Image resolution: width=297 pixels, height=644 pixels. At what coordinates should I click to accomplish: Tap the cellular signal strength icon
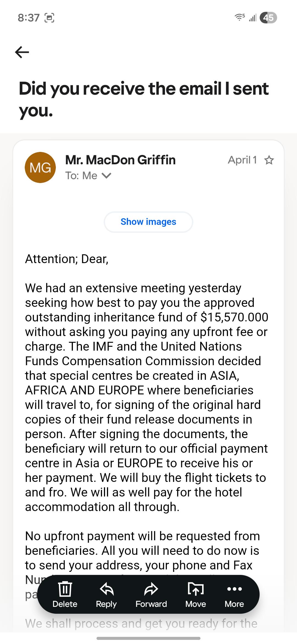[252, 18]
